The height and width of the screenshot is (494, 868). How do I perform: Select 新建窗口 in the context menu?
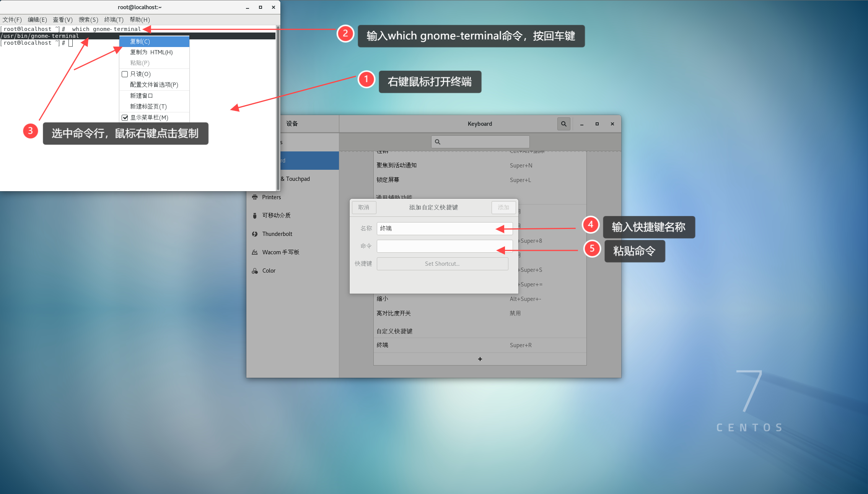(155, 96)
